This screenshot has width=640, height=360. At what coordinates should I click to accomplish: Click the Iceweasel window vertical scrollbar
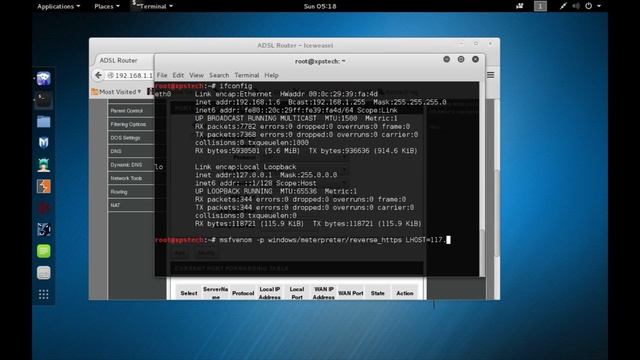[497, 212]
